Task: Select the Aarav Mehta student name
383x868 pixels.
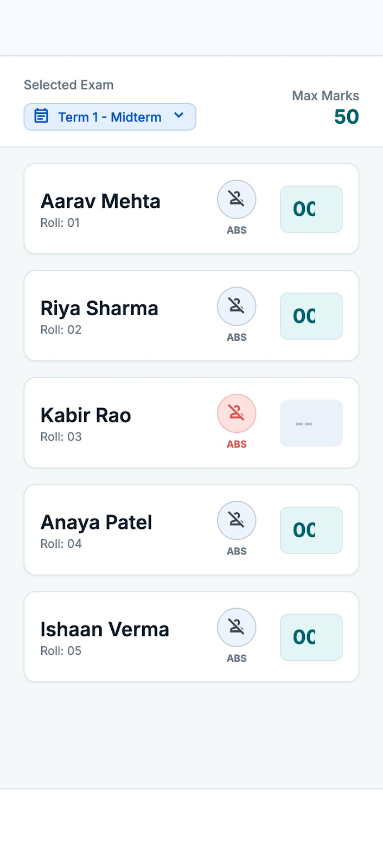Action: (100, 201)
